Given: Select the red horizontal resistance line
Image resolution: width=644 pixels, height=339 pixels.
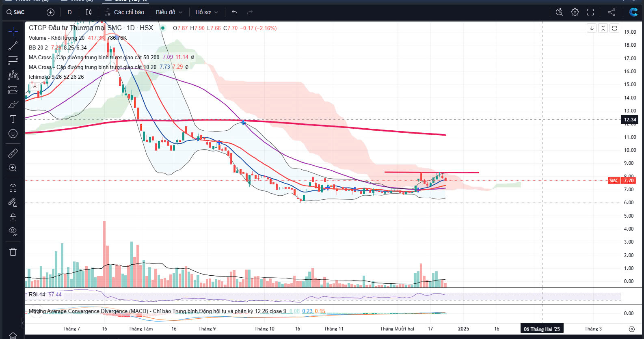Looking at the screenshot, I should 432,173.
